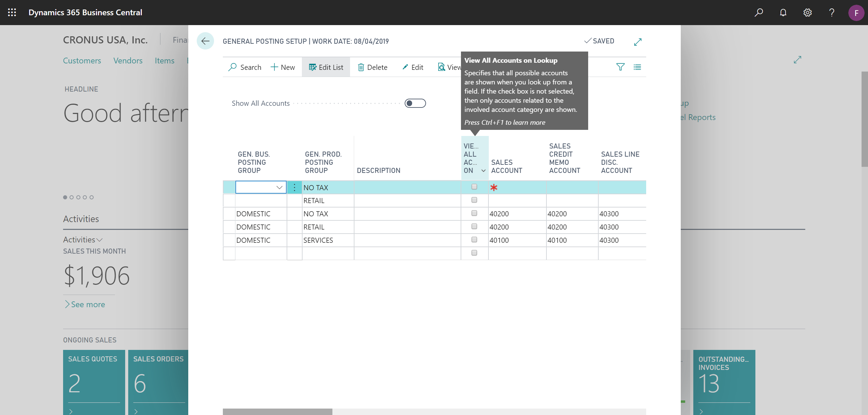Navigate back using the back arrow

(x=205, y=41)
